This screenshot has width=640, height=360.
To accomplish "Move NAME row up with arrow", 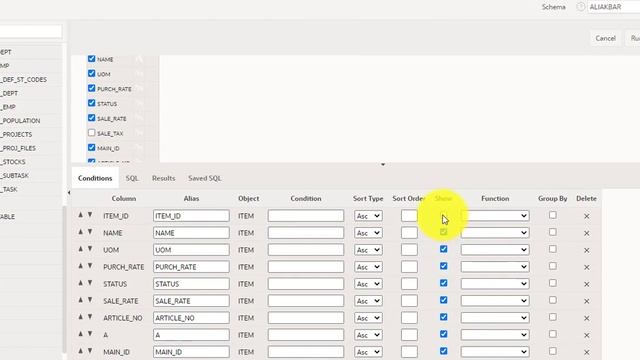I will point(80,232).
